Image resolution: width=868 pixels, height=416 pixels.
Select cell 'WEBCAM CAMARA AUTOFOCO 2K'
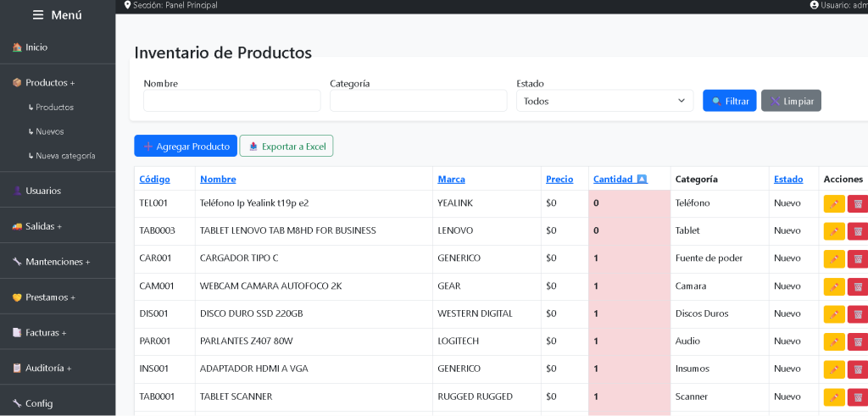[x=314, y=286]
